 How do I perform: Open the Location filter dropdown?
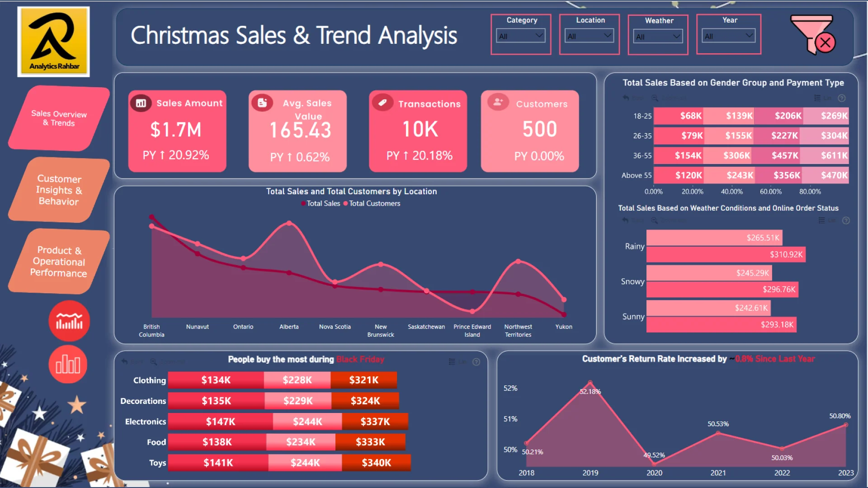pyautogui.click(x=589, y=36)
